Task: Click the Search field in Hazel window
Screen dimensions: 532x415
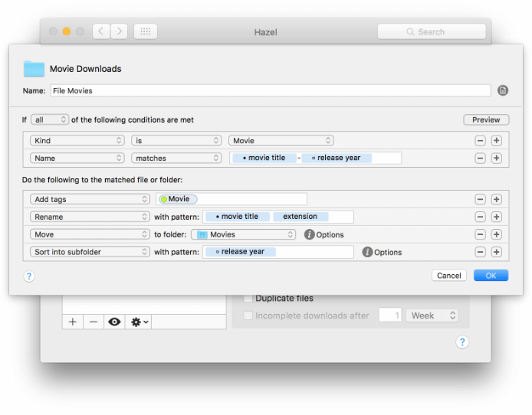Action: click(432, 31)
